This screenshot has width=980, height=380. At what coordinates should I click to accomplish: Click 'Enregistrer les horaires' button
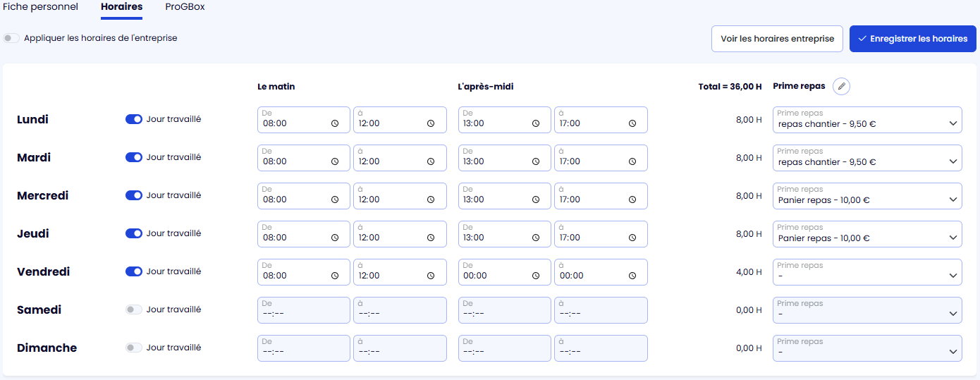click(x=912, y=39)
